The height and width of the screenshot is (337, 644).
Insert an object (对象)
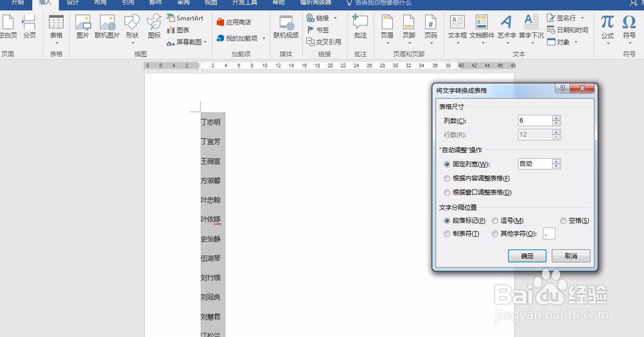click(x=558, y=42)
